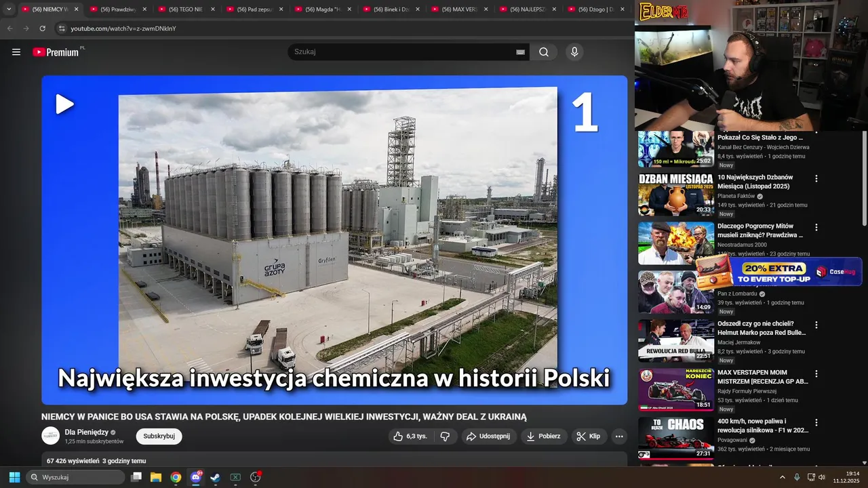This screenshot has width=868, height=488.
Task: Click the Wyszukaj taskbar search box
Action: click(x=75, y=477)
